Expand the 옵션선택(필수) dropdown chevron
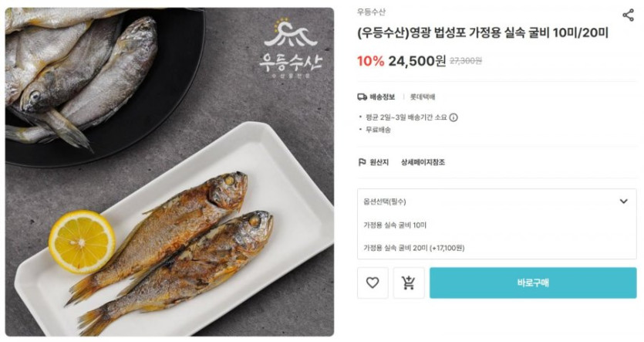This screenshot has height=342, width=644. [623, 201]
